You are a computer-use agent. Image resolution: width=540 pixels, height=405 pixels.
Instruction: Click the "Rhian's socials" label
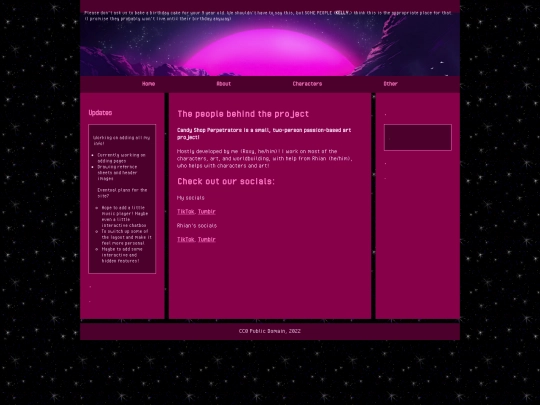click(197, 226)
